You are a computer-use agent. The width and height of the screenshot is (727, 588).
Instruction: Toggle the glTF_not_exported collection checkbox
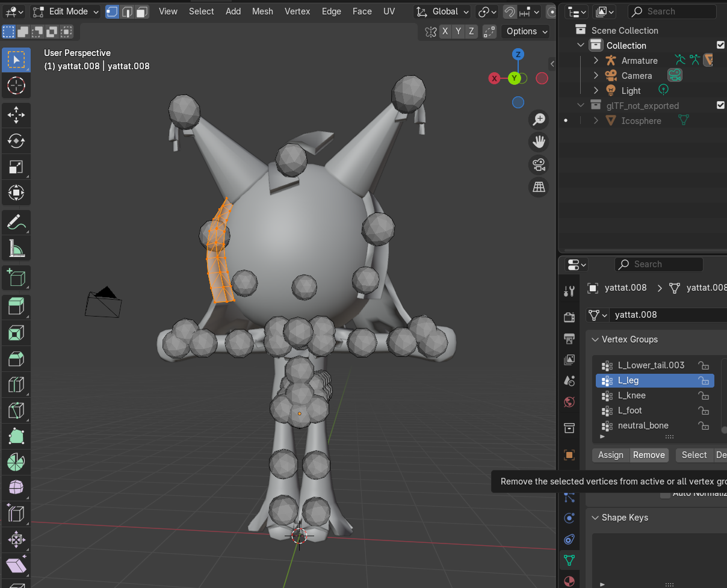(720, 105)
